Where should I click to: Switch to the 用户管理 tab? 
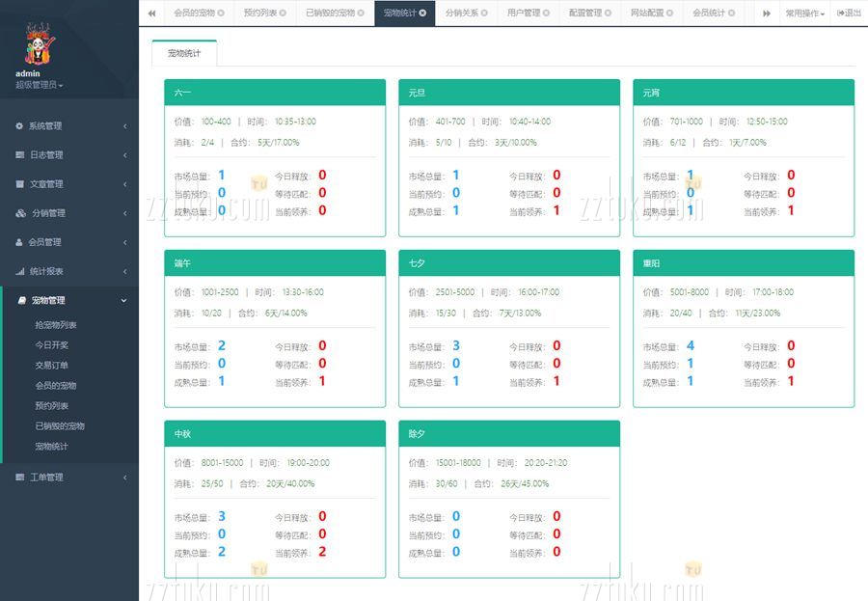(x=524, y=14)
